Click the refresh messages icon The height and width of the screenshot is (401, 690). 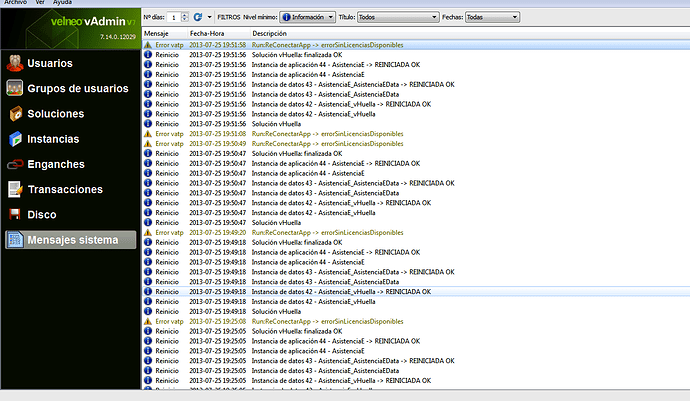tap(198, 17)
